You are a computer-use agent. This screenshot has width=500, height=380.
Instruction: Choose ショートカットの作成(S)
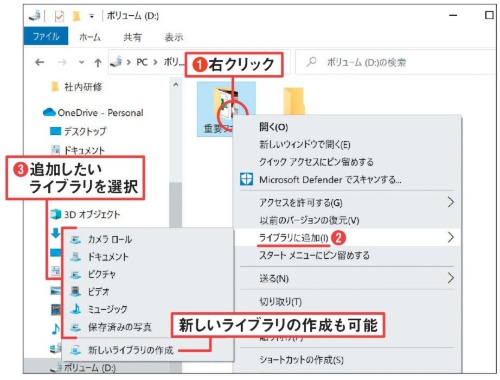(x=301, y=360)
